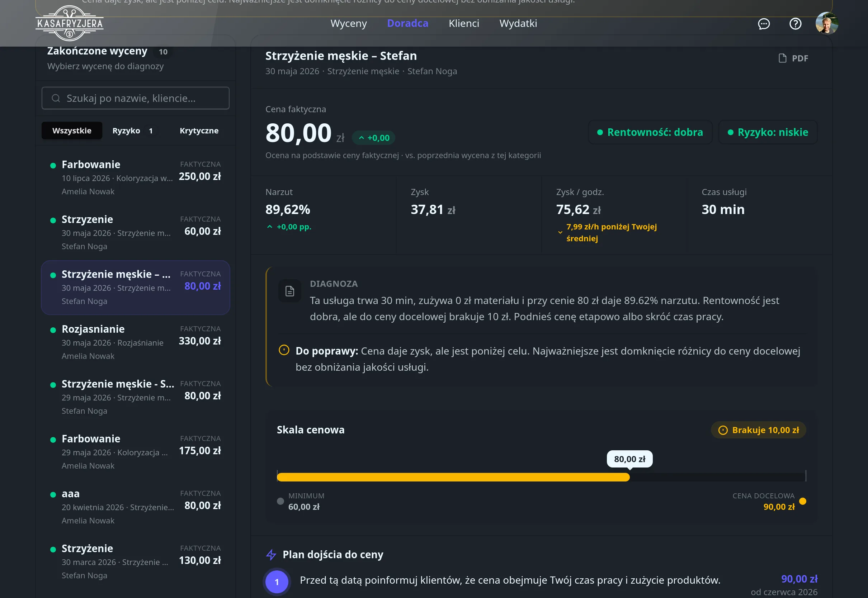This screenshot has height=598, width=868.
Task: Open the Rozjasnianie 330,00 zł valuation
Action: pyautogui.click(x=135, y=342)
